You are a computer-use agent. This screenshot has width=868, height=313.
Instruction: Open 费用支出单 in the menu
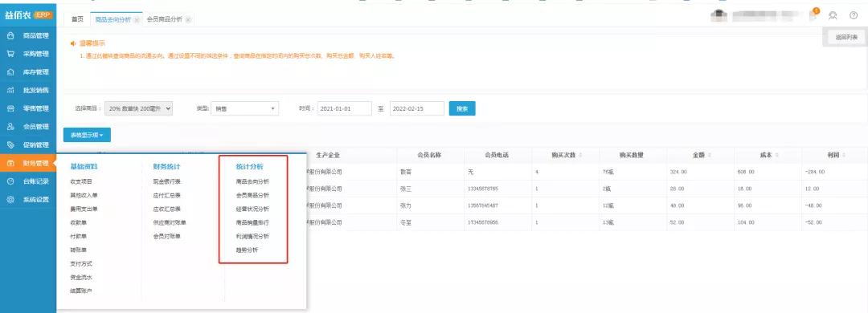tap(84, 209)
